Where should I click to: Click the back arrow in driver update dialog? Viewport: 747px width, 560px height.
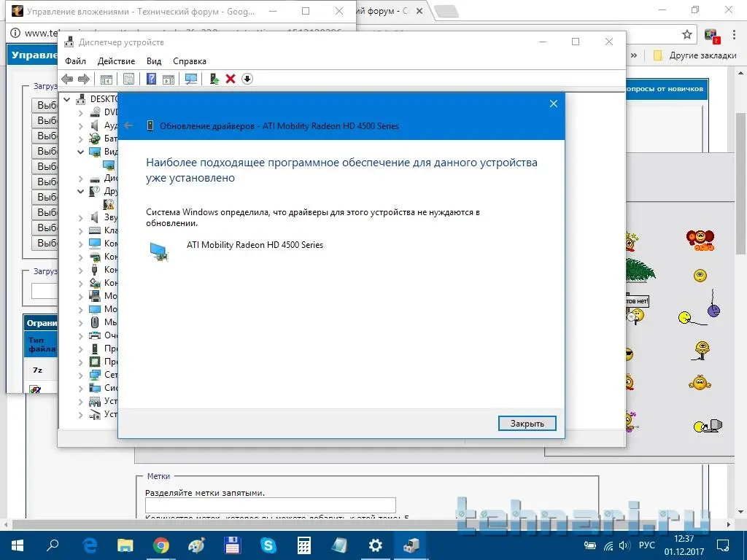tap(128, 125)
